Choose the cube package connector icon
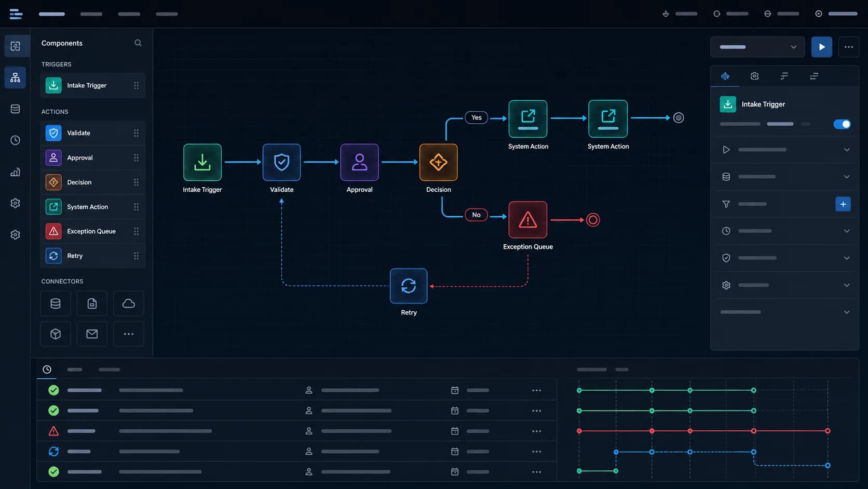 tap(56, 334)
